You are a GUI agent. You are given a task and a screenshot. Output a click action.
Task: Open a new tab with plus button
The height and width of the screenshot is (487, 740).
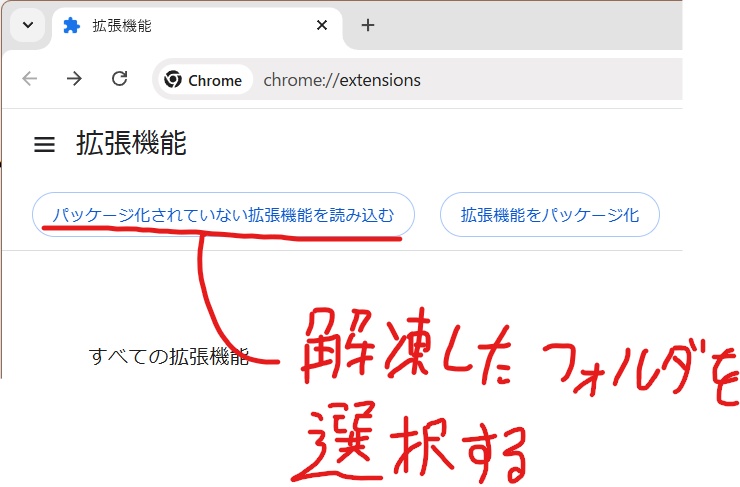point(368,25)
